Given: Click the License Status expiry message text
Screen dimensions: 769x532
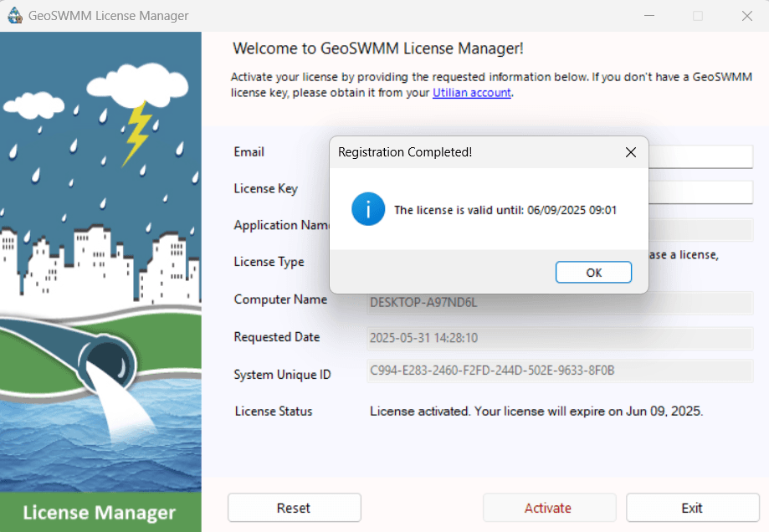Looking at the screenshot, I should pyautogui.click(x=539, y=411).
